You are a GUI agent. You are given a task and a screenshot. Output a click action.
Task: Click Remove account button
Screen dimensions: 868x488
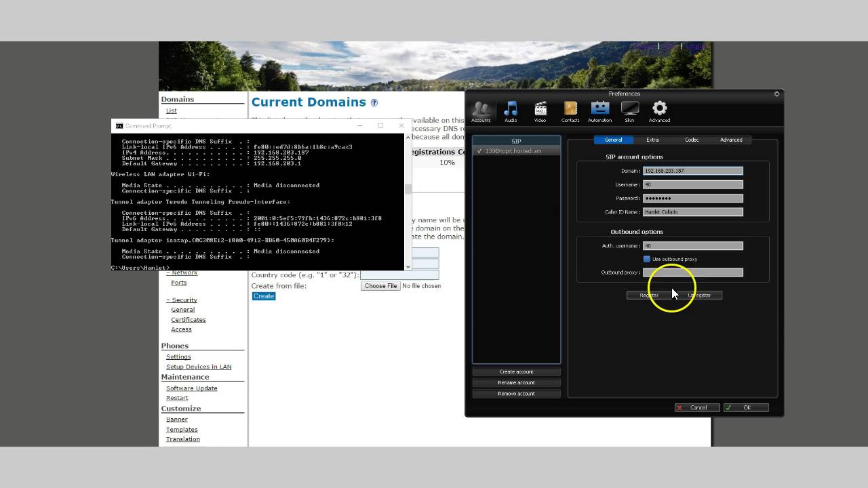(x=516, y=393)
